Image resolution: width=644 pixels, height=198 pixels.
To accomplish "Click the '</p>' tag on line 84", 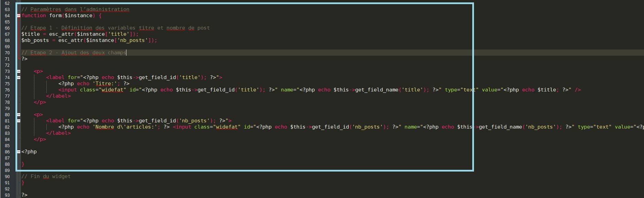I will pyautogui.click(x=40, y=139).
